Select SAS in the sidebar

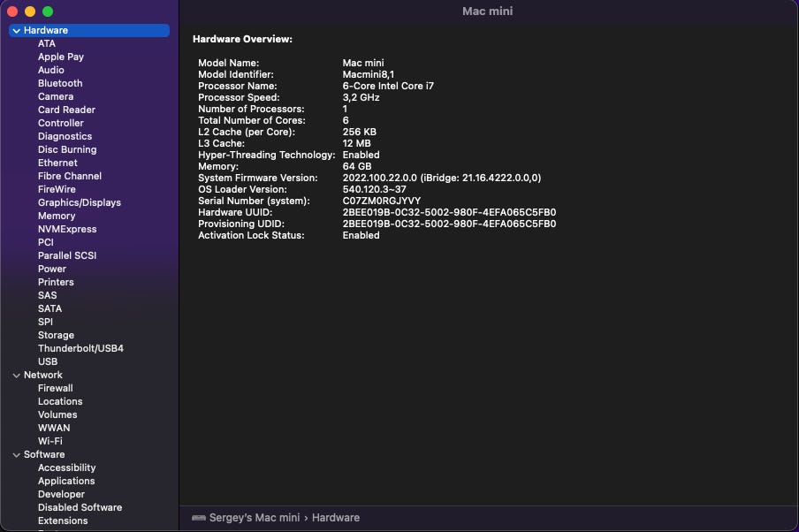48,295
